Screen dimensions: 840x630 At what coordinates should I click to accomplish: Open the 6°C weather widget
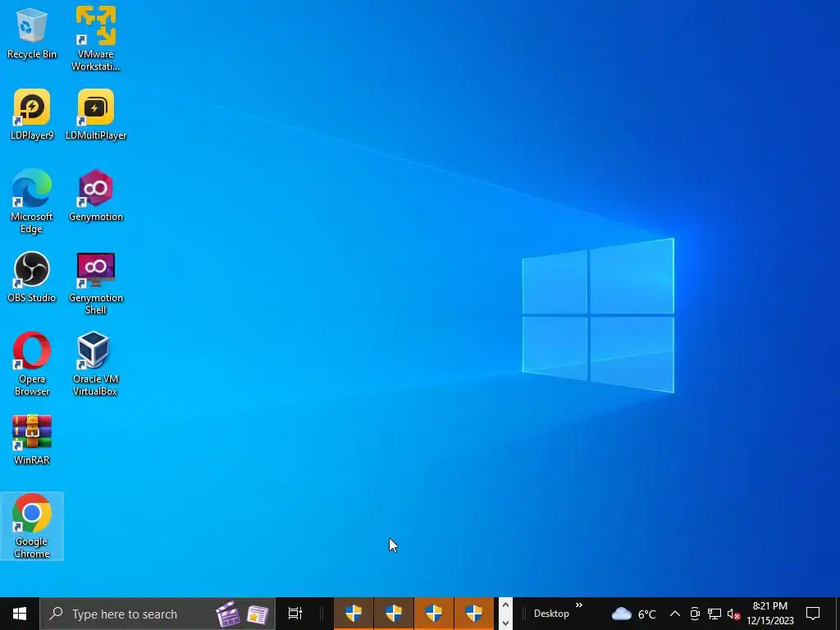pyautogui.click(x=634, y=614)
